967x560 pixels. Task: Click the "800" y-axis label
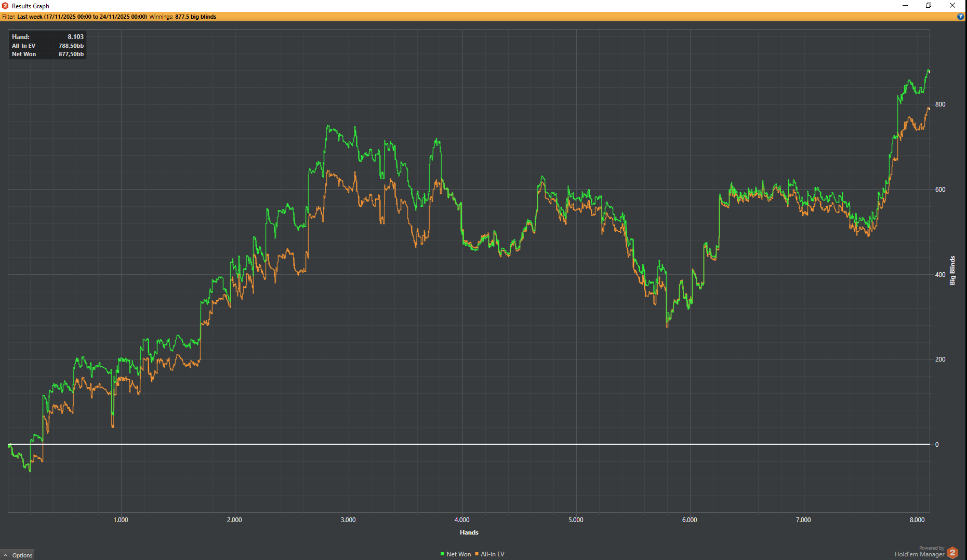[x=940, y=104]
